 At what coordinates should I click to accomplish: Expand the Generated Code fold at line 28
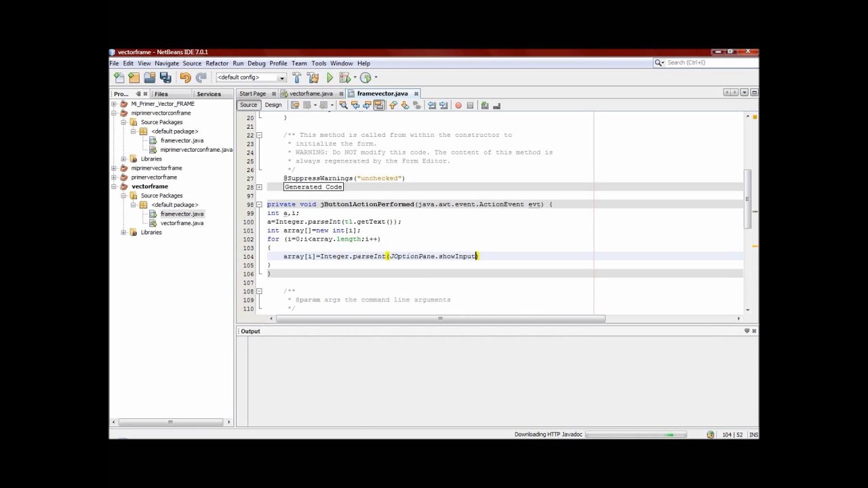click(259, 187)
